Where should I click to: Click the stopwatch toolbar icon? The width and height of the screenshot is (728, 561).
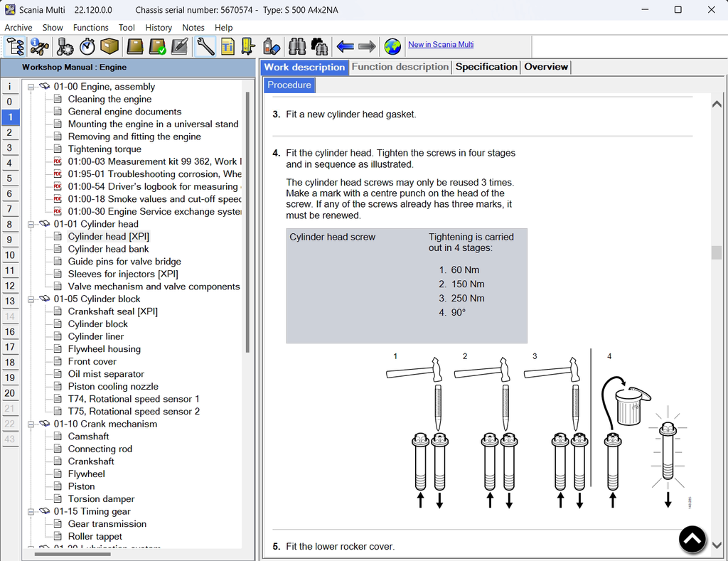click(87, 47)
